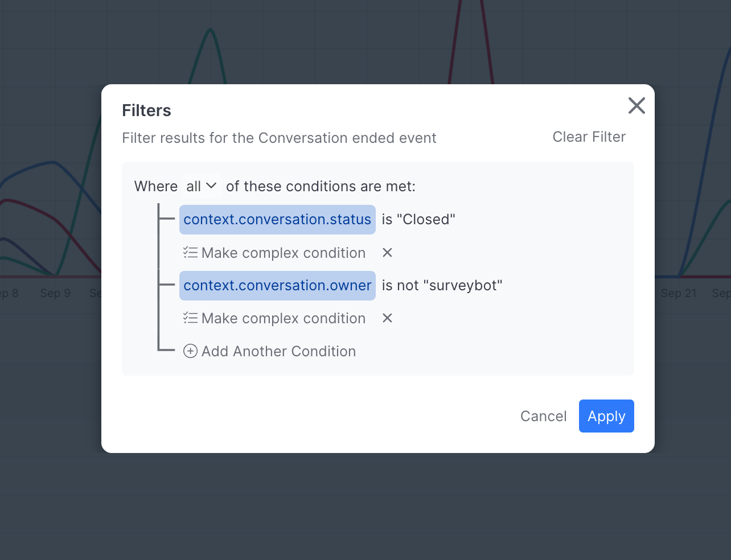Image resolution: width=731 pixels, height=560 pixels.
Task: Click the Clear Filter link
Action: click(589, 137)
